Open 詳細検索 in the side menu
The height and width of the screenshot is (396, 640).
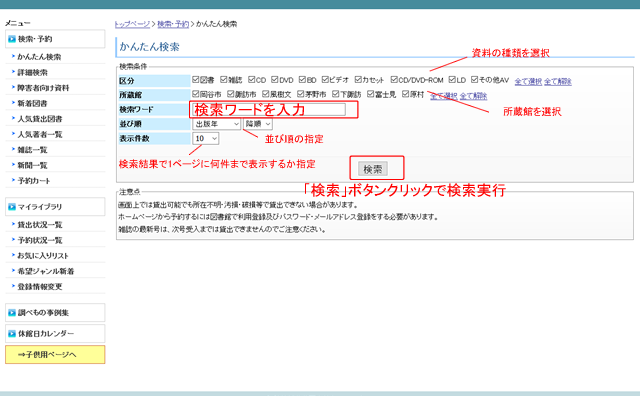33,72
